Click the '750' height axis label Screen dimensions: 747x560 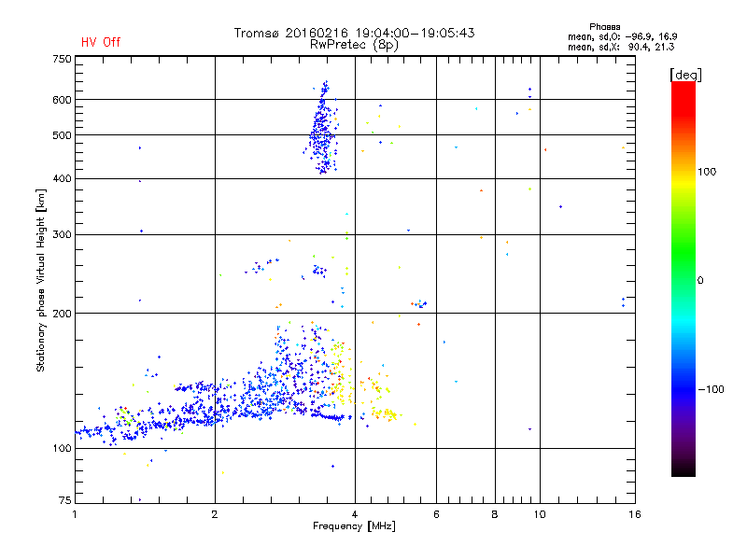[x=62, y=59]
